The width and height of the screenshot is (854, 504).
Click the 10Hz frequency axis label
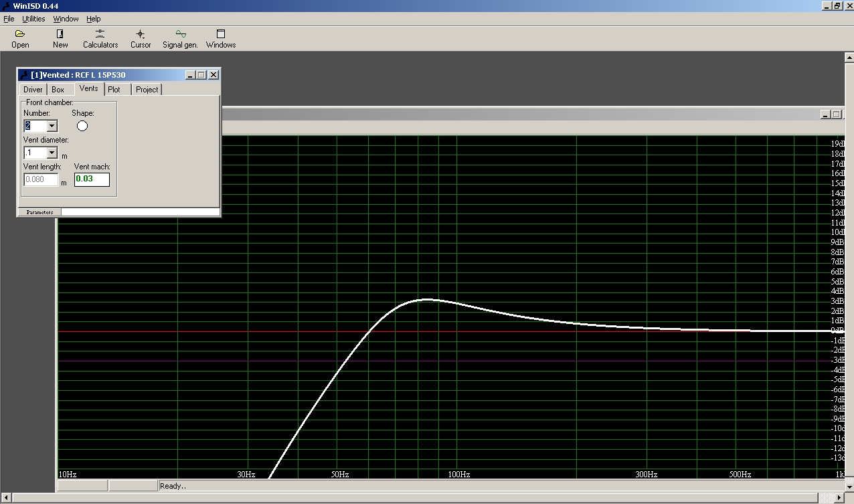[68, 475]
